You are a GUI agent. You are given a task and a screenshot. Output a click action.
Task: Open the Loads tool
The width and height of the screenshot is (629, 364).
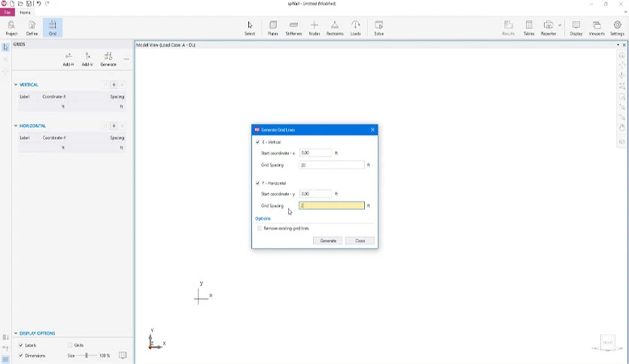pyautogui.click(x=355, y=28)
